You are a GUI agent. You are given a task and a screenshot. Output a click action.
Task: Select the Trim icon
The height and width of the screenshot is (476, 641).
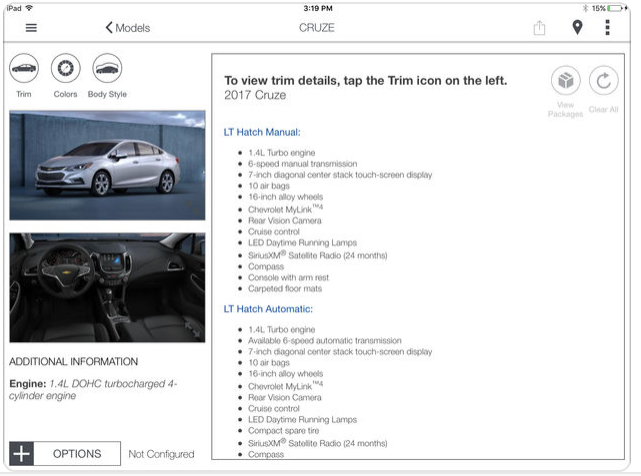point(24,69)
